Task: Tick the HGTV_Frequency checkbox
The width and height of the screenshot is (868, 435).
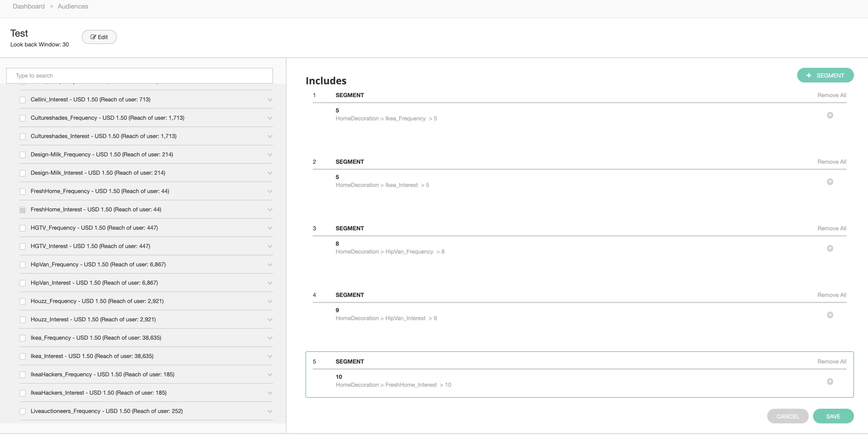Action: [x=23, y=228]
